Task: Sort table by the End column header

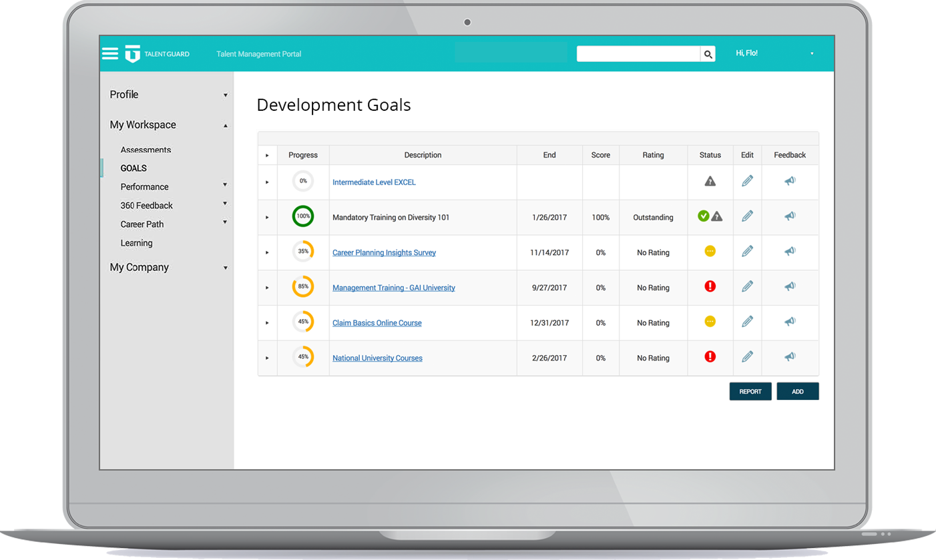Action: click(549, 155)
